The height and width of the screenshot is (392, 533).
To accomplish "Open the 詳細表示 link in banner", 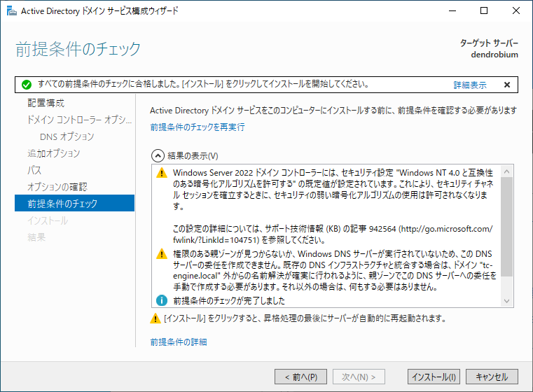I will (x=470, y=85).
